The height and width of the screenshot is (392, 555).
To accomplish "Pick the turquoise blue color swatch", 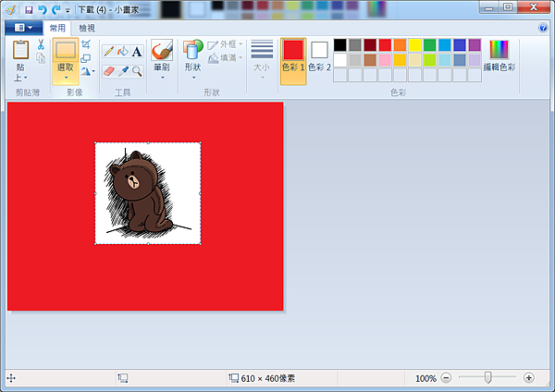I will [x=445, y=45].
